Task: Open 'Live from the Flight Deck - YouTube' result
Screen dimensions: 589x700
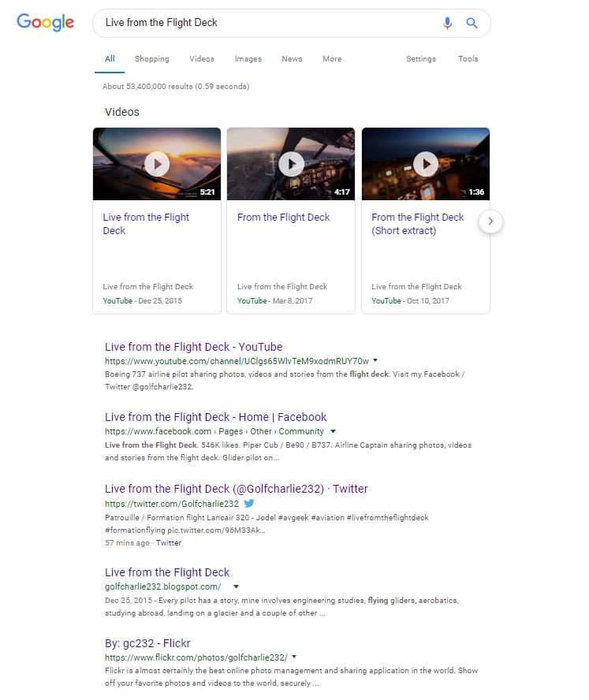Action: coord(193,347)
